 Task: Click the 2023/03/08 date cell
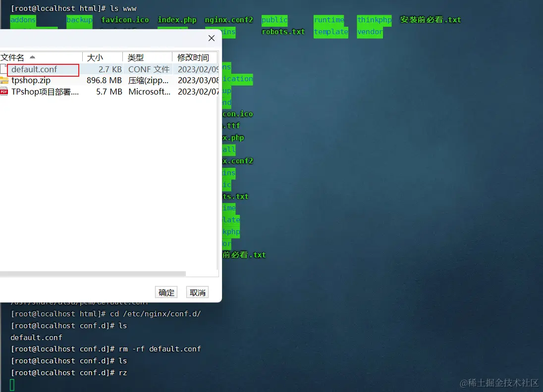(x=198, y=80)
